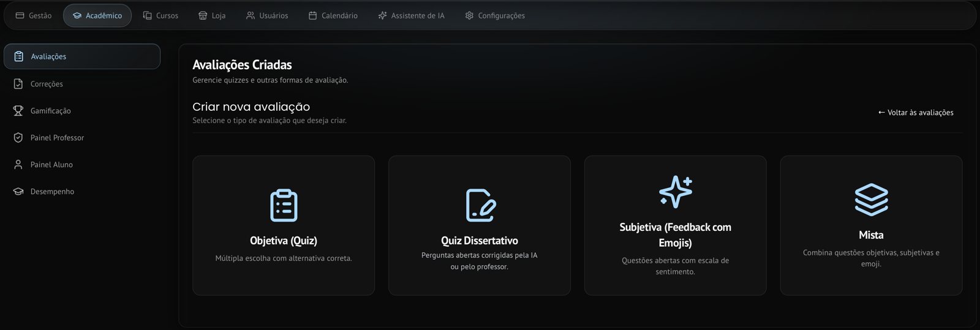Click the Usuários people icon
Viewport: 980px width, 330px height.
click(251, 15)
